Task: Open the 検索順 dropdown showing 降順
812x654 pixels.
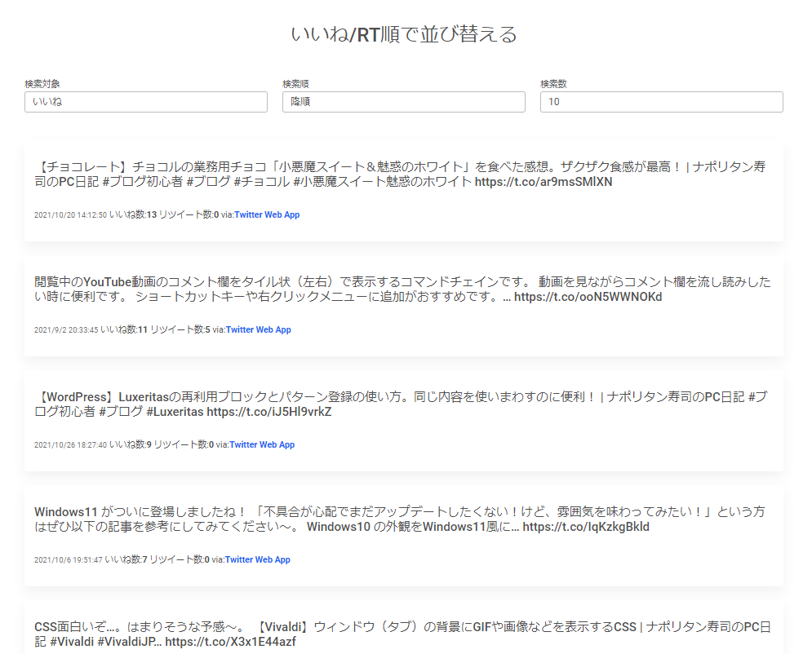Action: tap(404, 102)
